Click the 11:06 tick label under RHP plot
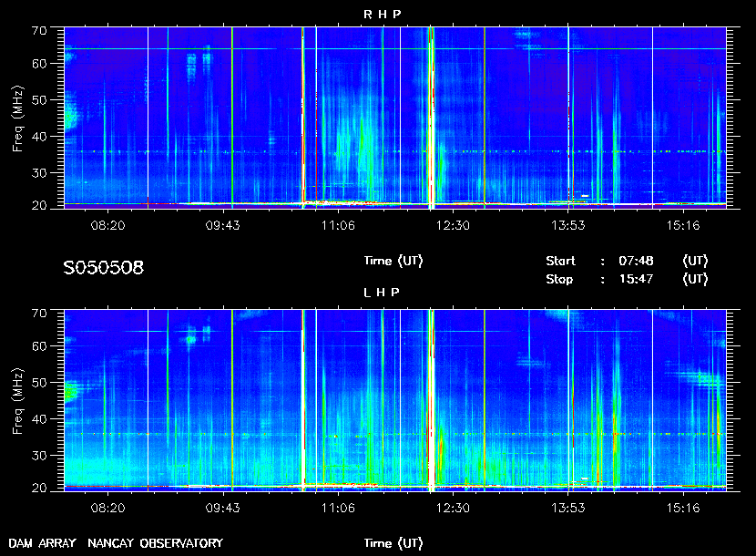 338,225
